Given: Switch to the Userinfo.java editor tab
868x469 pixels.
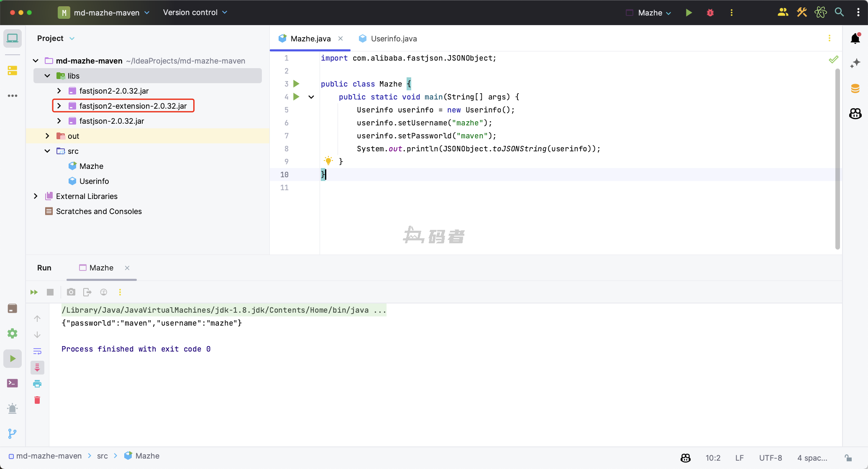Looking at the screenshot, I should point(393,38).
